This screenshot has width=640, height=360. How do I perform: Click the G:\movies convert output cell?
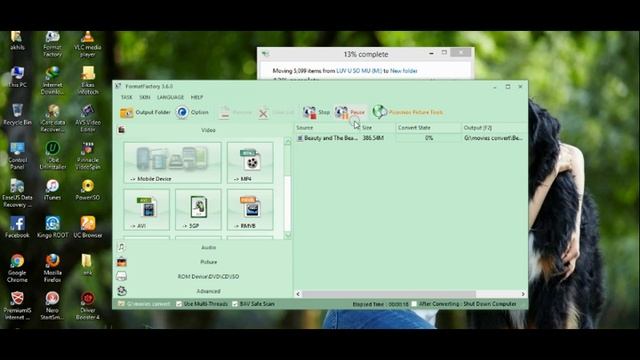[493, 138]
